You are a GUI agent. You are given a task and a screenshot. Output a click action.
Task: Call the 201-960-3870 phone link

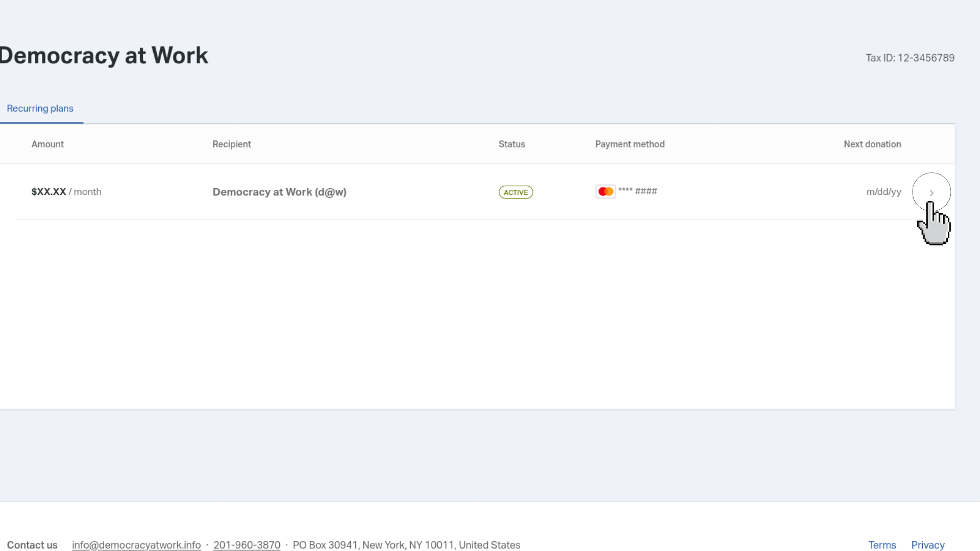coord(247,545)
